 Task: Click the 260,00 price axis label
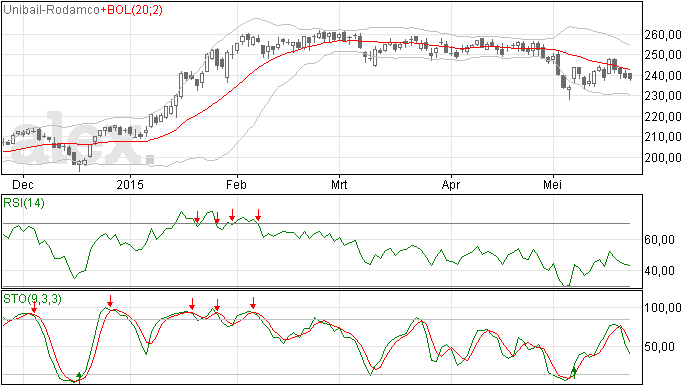coord(663,35)
